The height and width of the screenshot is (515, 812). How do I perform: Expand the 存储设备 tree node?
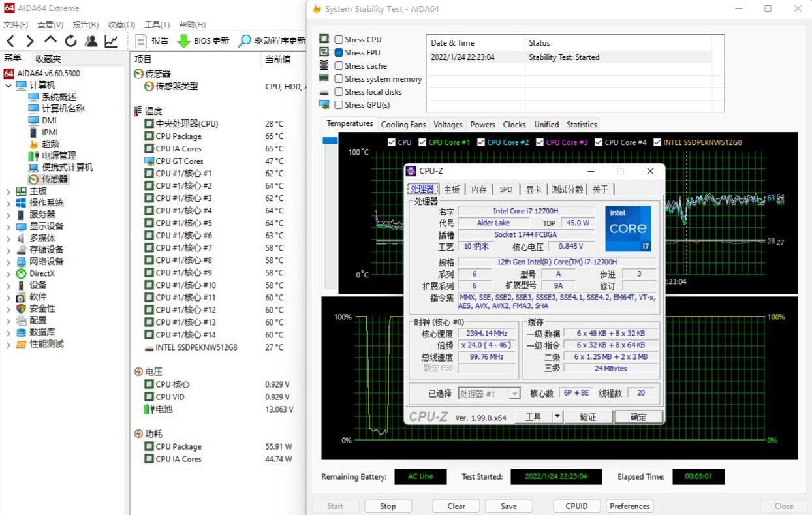pos(8,250)
